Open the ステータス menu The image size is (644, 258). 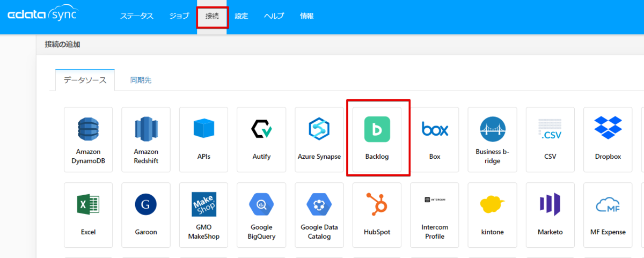click(x=137, y=16)
